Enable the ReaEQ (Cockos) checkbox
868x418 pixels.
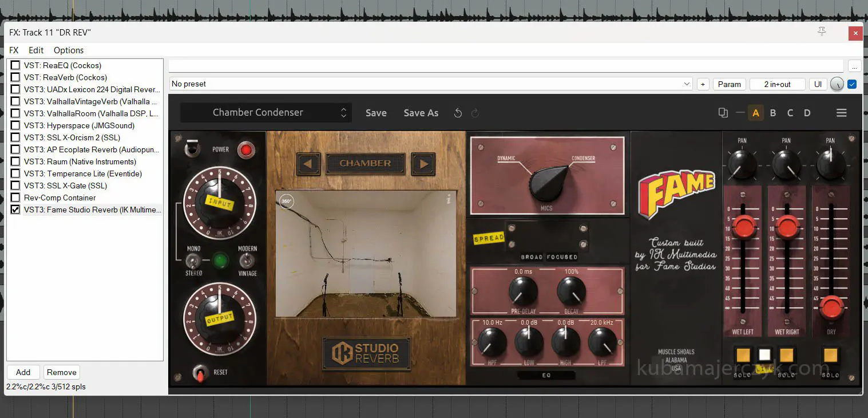[x=15, y=65]
